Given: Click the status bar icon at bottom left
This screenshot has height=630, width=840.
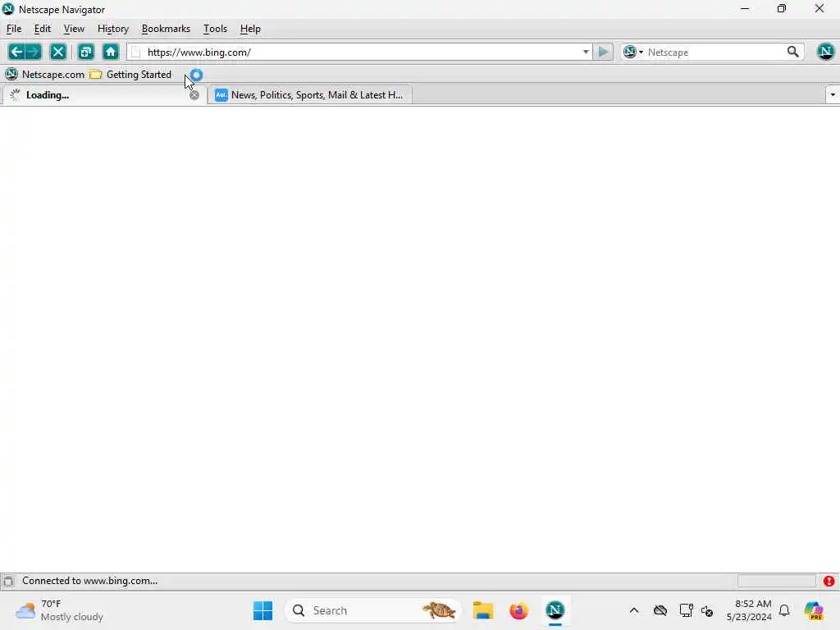Looking at the screenshot, I should (8, 581).
